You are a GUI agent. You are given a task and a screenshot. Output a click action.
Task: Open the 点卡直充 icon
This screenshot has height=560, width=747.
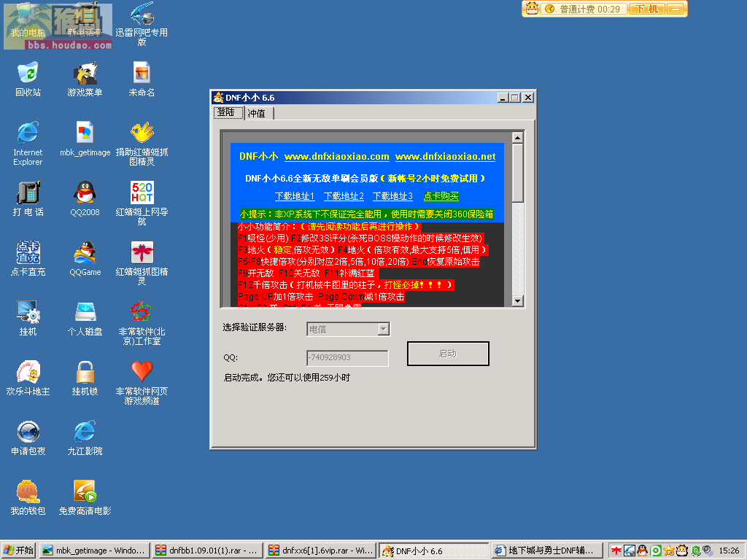(28, 259)
